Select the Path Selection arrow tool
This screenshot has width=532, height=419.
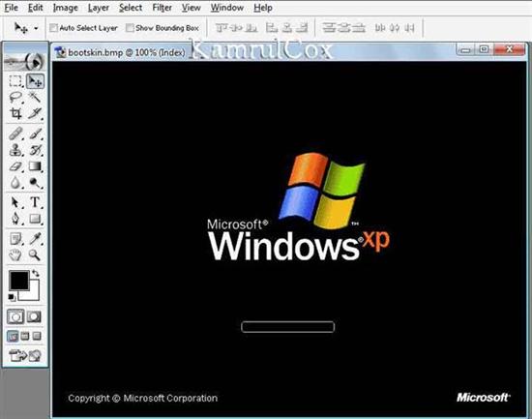pyautogui.click(x=15, y=202)
